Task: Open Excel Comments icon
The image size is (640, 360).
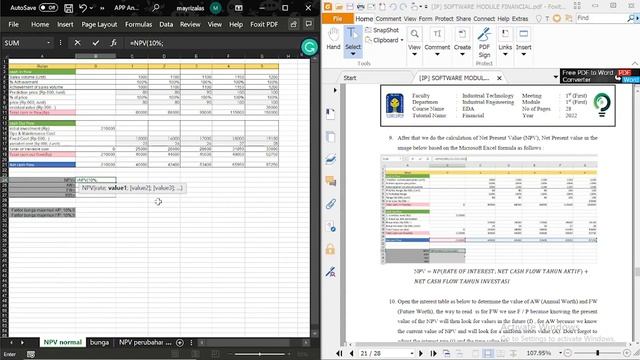Action: [309, 24]
